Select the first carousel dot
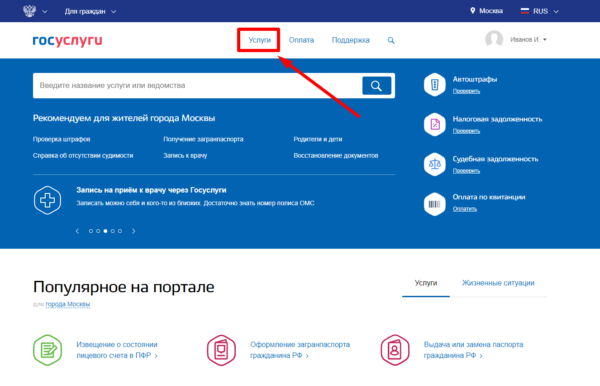The height and width of the screenshot is (386, 600). coord(91,231)
